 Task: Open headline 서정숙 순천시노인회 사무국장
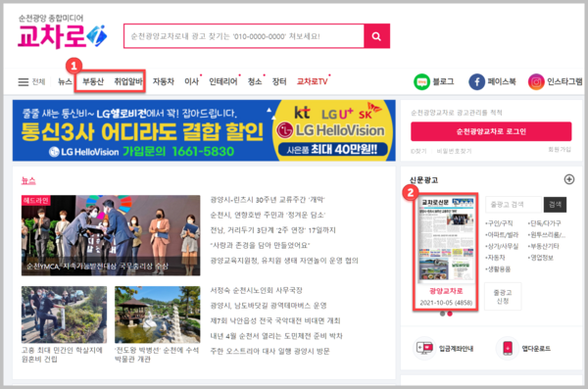coord(256,290)
